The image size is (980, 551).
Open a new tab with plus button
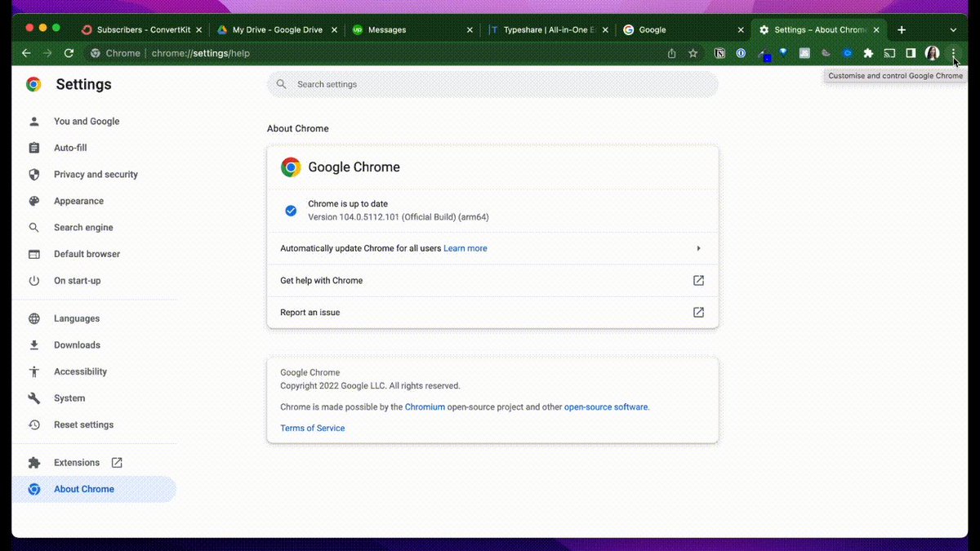click(x=902, y=29)
